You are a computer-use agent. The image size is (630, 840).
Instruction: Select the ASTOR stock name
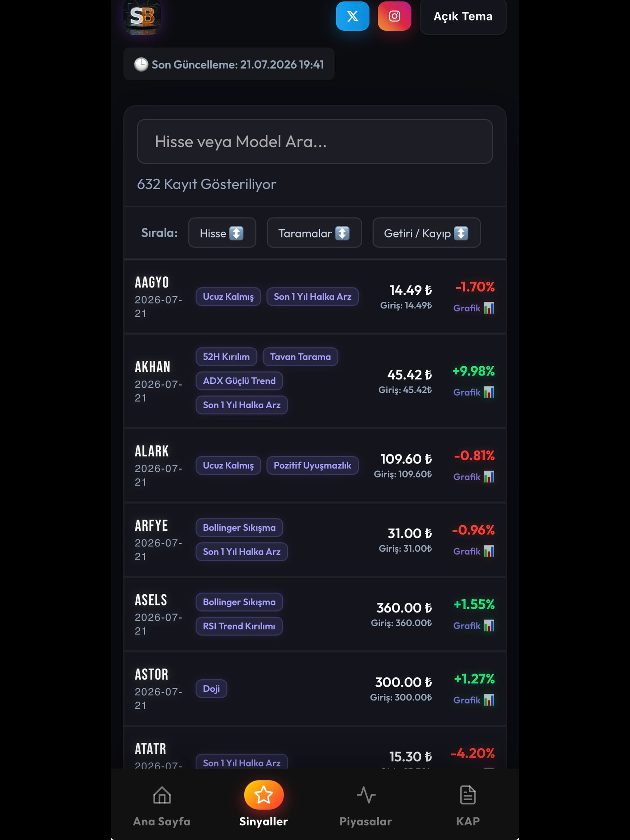(x=152, y=675)
